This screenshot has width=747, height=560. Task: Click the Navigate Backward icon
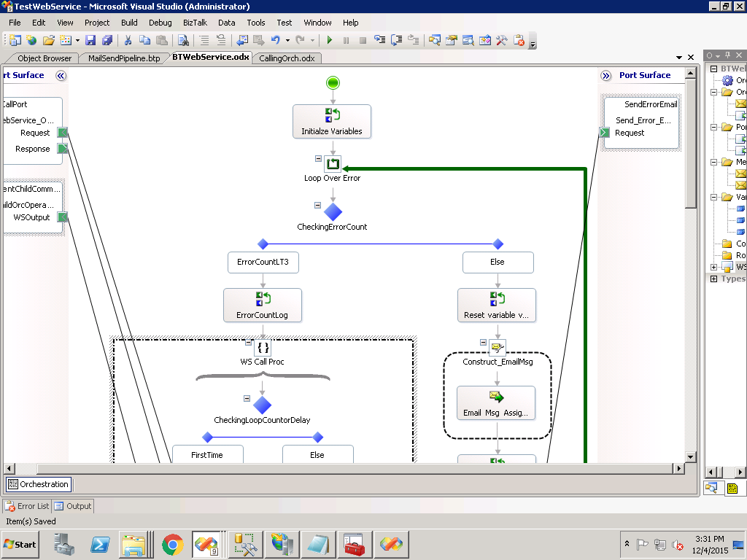click(242, 41)
